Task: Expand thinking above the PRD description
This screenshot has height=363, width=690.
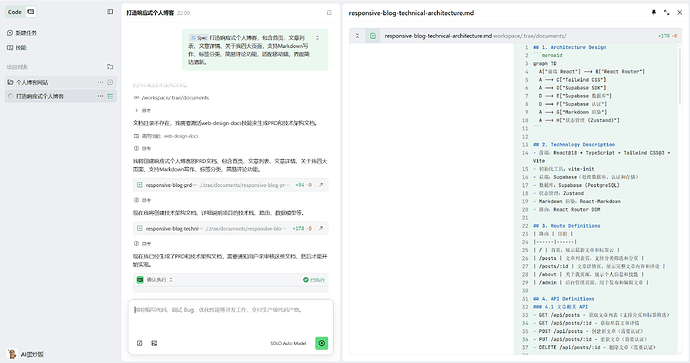Action: (x=142, y=148)
